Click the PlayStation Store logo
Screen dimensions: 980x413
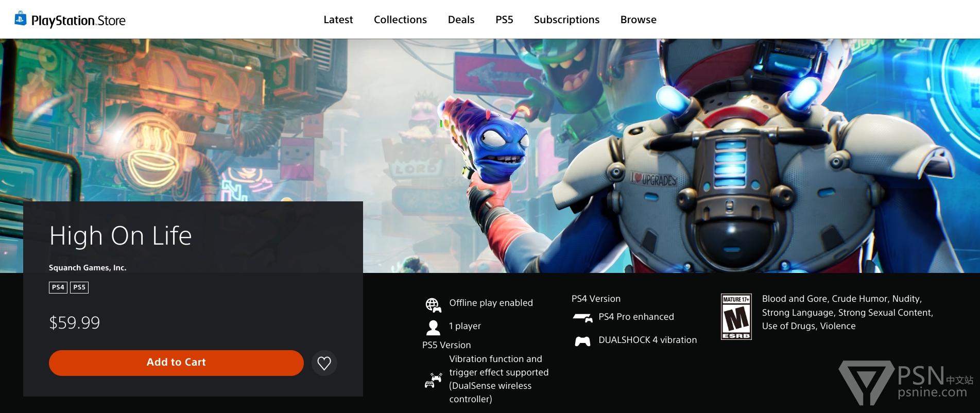(x=70, y=20)
